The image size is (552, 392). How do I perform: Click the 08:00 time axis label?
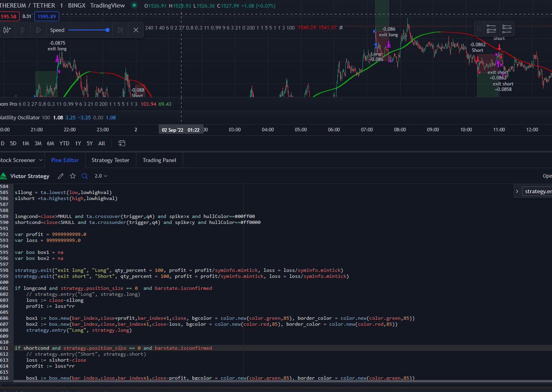(400, 130)
